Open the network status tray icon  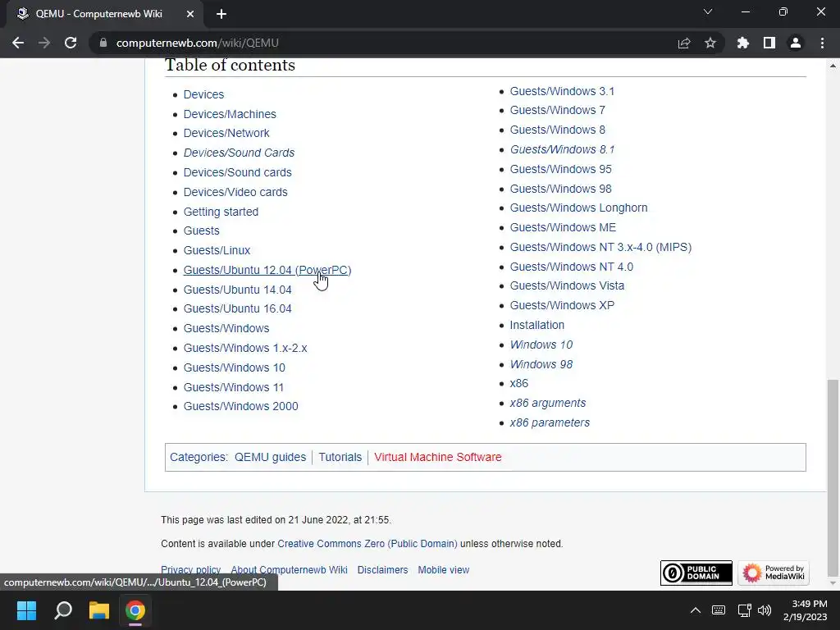tap(744, 610)
